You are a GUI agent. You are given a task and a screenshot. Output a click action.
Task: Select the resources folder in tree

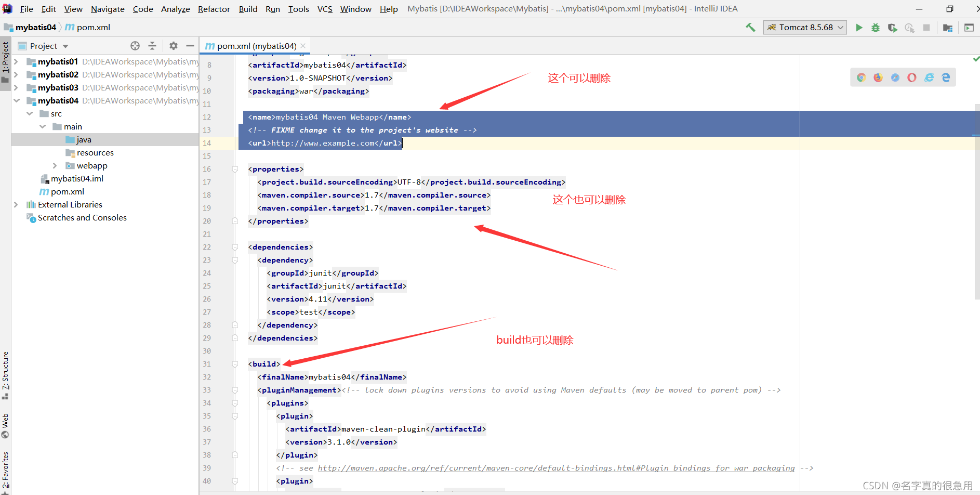(x=89, y=152)
